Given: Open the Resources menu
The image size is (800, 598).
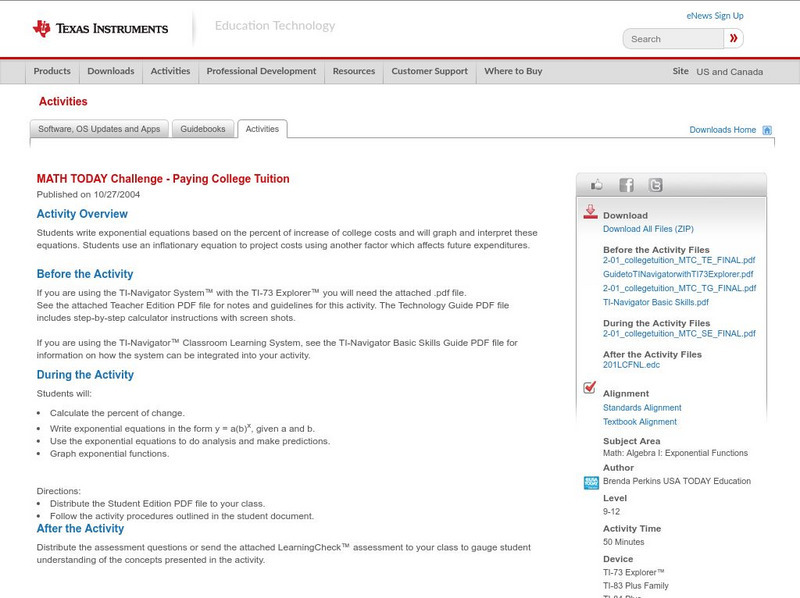Looking at the screenshot, I should (354, 71).
